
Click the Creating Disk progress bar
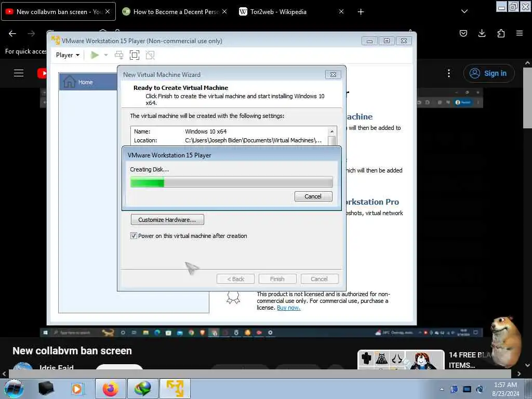[231, 182]
